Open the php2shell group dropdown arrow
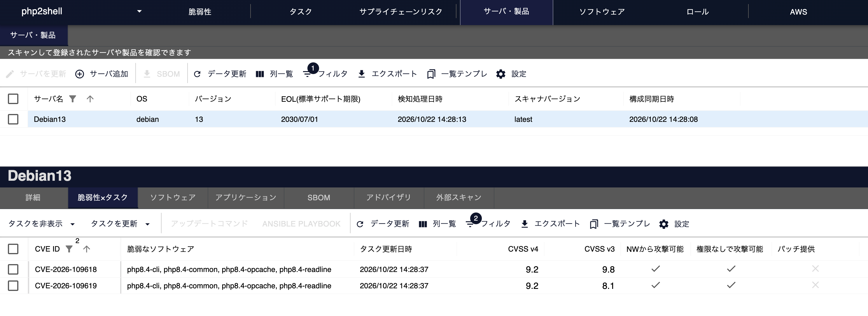 (x=139, y=11)
